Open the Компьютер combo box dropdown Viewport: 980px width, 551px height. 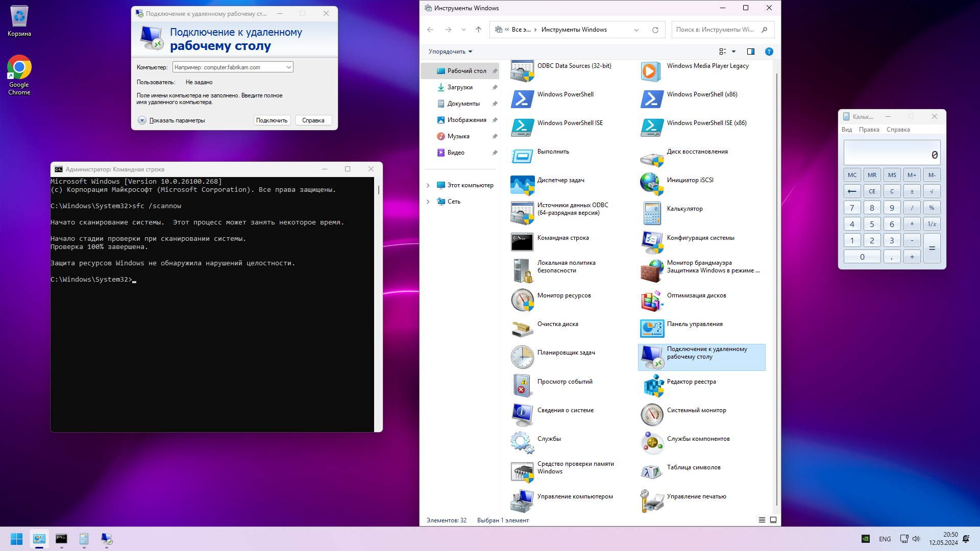(x=288, y=67)
